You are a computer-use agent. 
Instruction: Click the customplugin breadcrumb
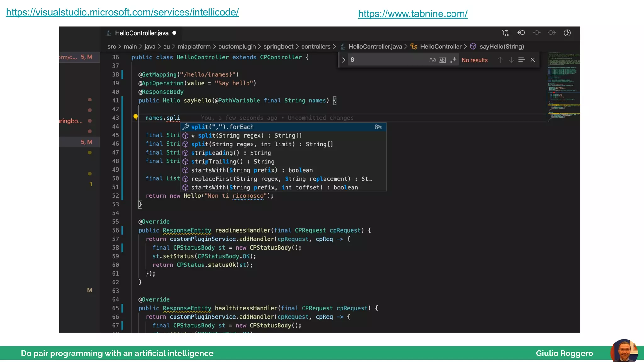pyautogui.click(x=237, y=47)
